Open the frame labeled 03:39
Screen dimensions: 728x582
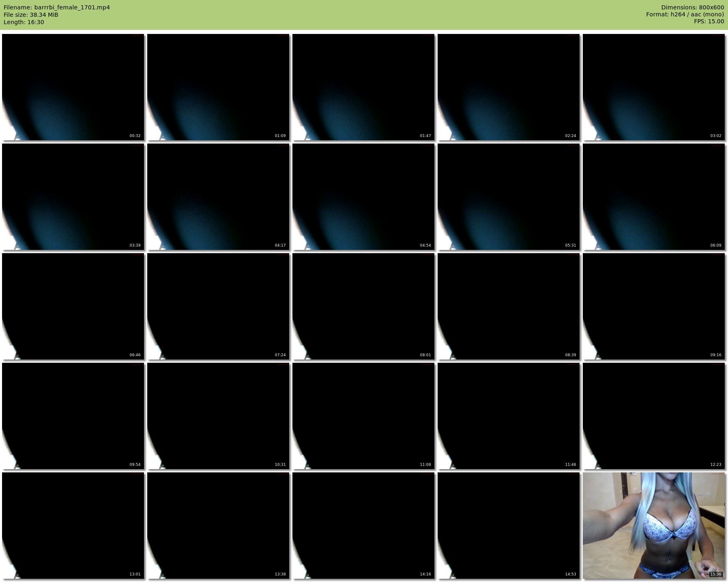(x=73, y=197)
